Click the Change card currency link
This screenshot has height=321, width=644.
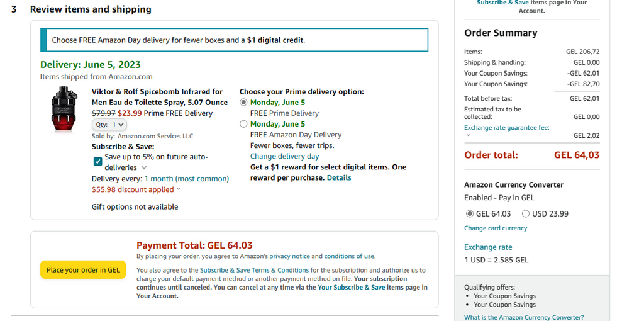(x=496, y=228)
